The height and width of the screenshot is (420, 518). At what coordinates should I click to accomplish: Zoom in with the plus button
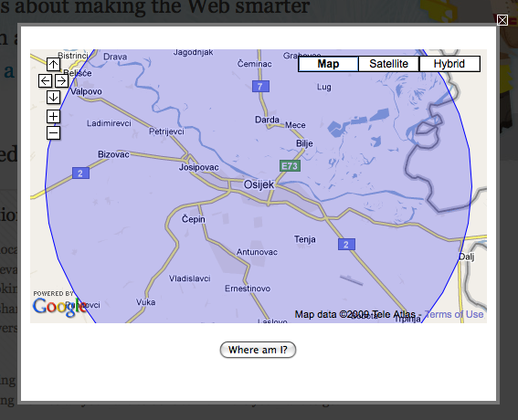[53, 117]
